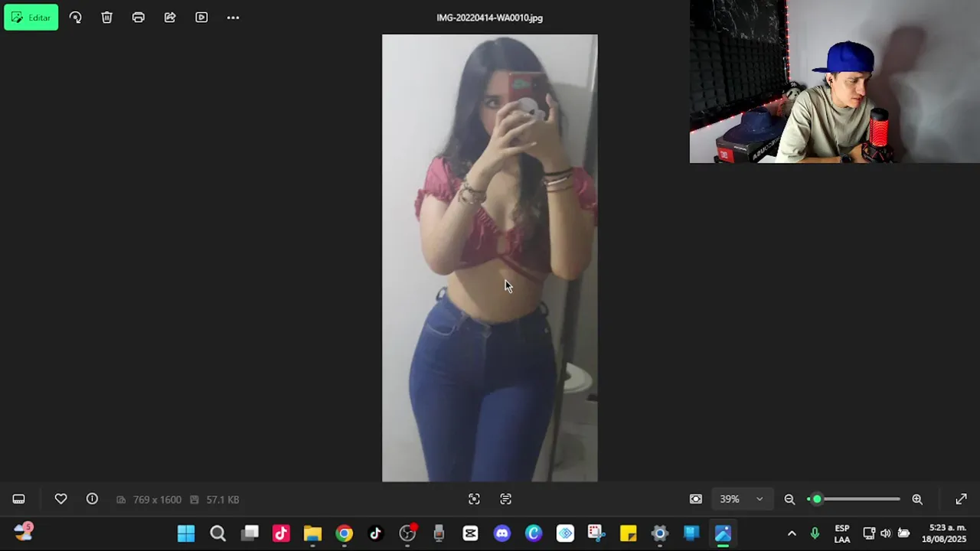Screen dimensions: 980x551
Task: Print the photo with the printer icon
Action: [x=139, y=18]
